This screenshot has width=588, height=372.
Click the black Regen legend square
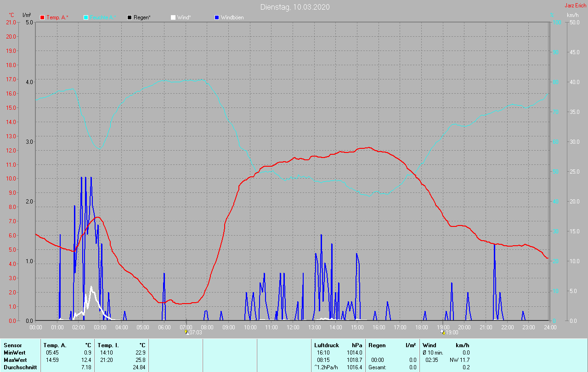click(x=130, y=17)
